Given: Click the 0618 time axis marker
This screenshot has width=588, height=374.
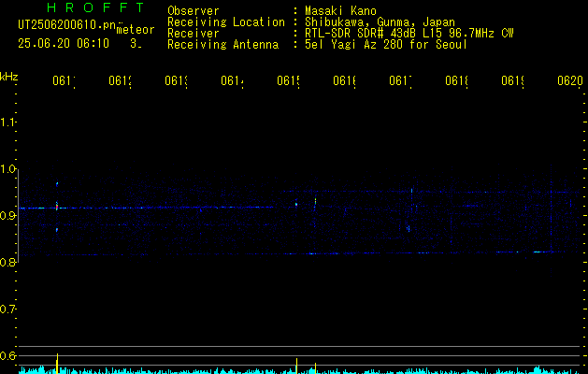Looking at the screenshot, I should tap(456, 81).
